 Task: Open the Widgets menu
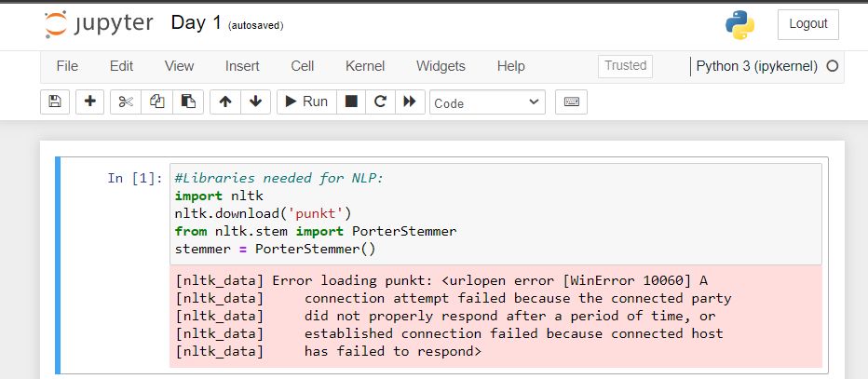pyautogui.click(x=441, y=66)
